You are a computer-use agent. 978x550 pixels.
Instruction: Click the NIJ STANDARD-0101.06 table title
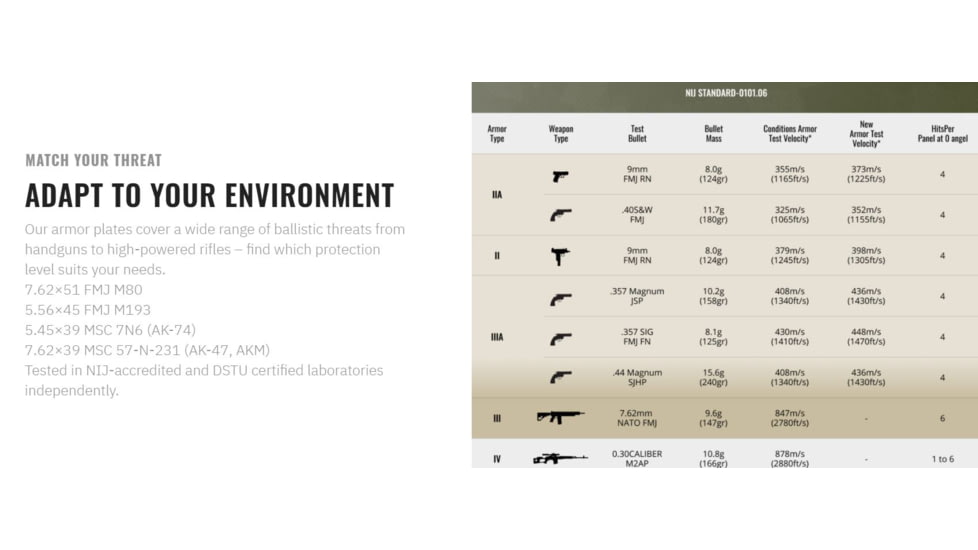pyautogui.click(x=726, y=94)
